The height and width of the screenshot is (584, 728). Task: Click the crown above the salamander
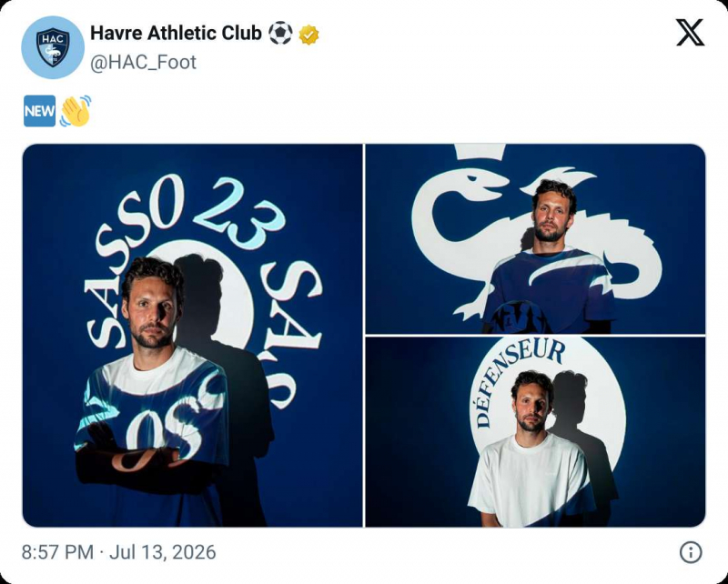pyautogui.click(x=480, y=152)
